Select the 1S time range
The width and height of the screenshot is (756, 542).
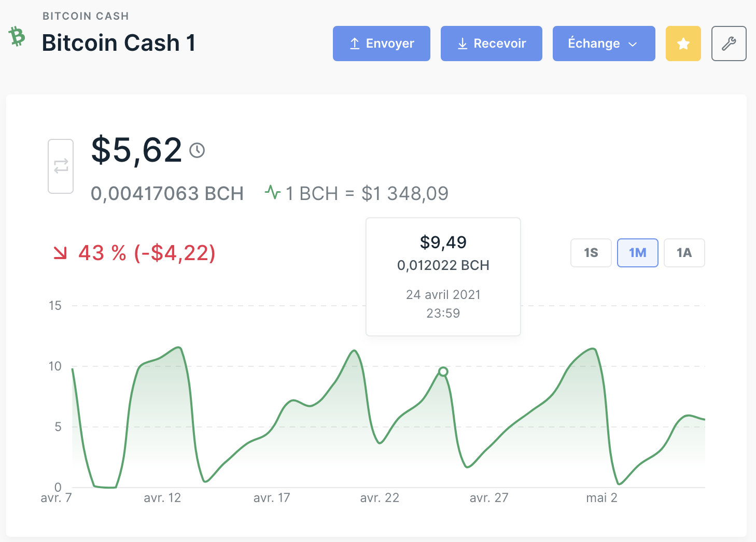pos(591,253)
